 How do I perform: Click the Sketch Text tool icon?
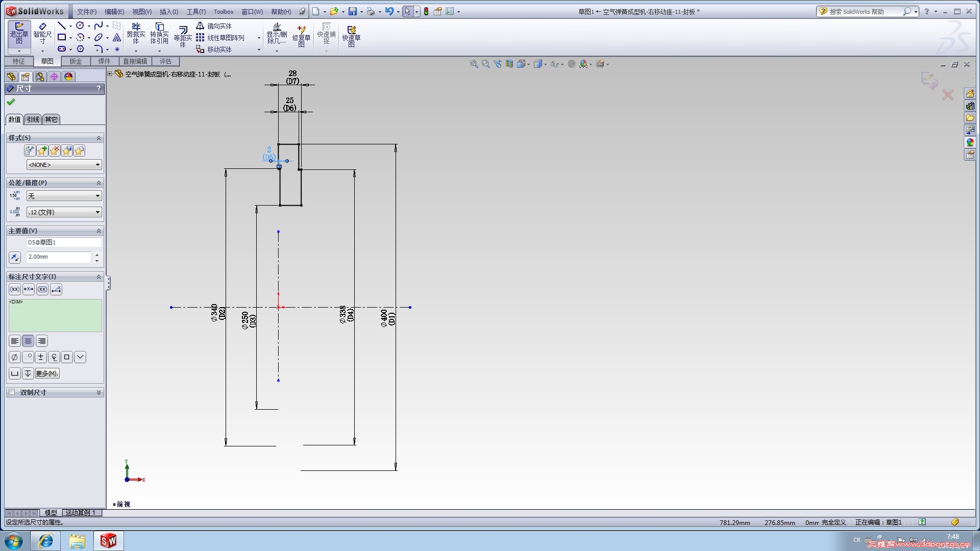pos(117,37)
